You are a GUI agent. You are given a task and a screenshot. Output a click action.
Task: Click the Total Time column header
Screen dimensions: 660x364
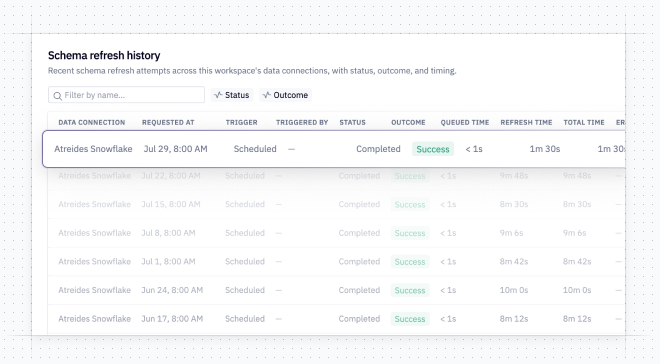[584, 122]
